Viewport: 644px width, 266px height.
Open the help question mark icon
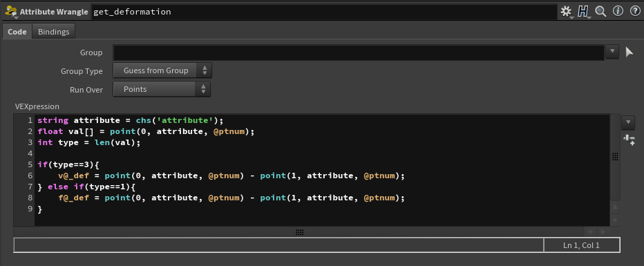(x=634, y=12)
